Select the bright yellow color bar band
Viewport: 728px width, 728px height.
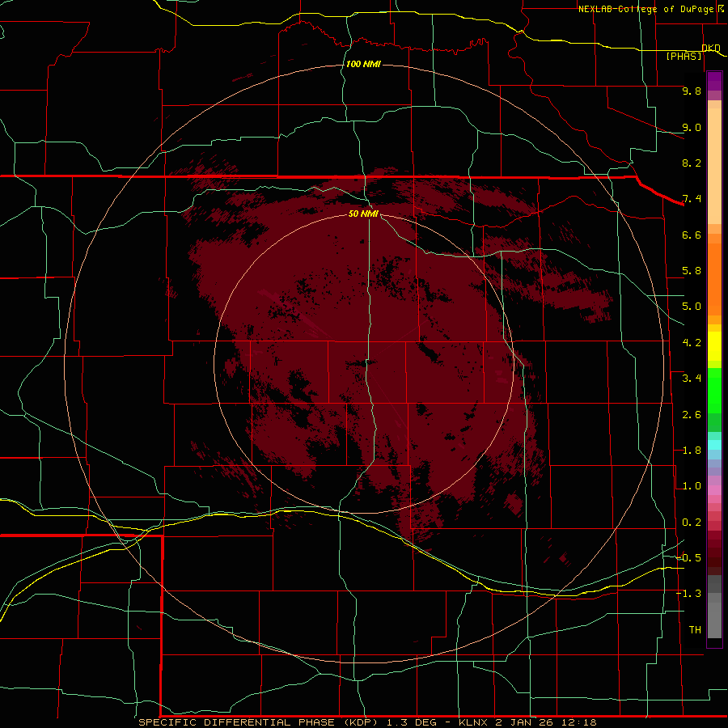coord(714,346)
